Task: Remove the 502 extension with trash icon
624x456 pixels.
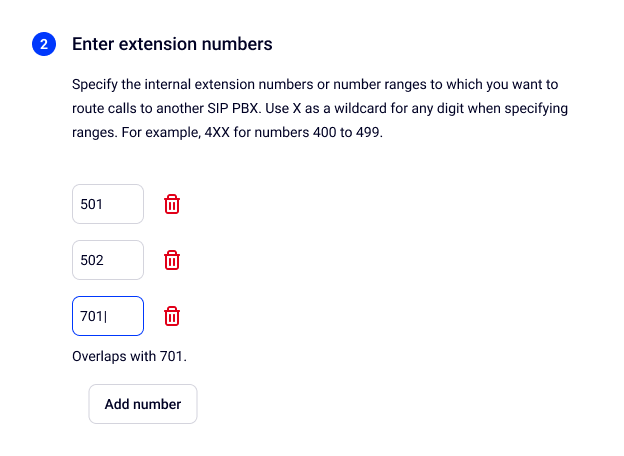Action: click(x=172, y=261)
